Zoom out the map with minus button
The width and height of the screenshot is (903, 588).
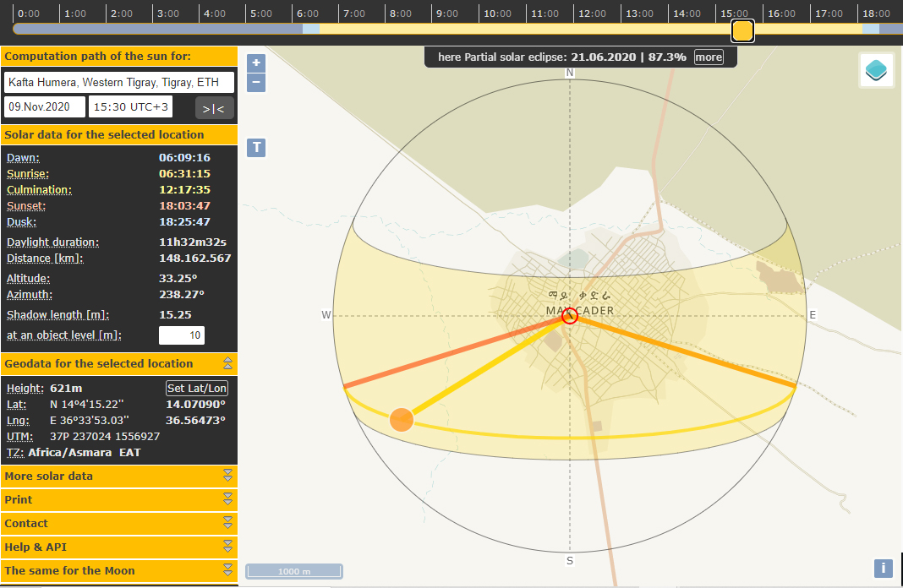tap(256, 82)
